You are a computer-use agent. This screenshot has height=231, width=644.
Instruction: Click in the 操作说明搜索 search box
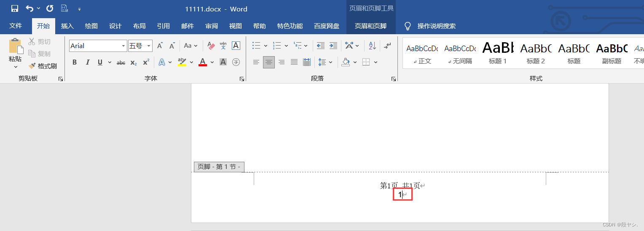(x=437, y=26)
